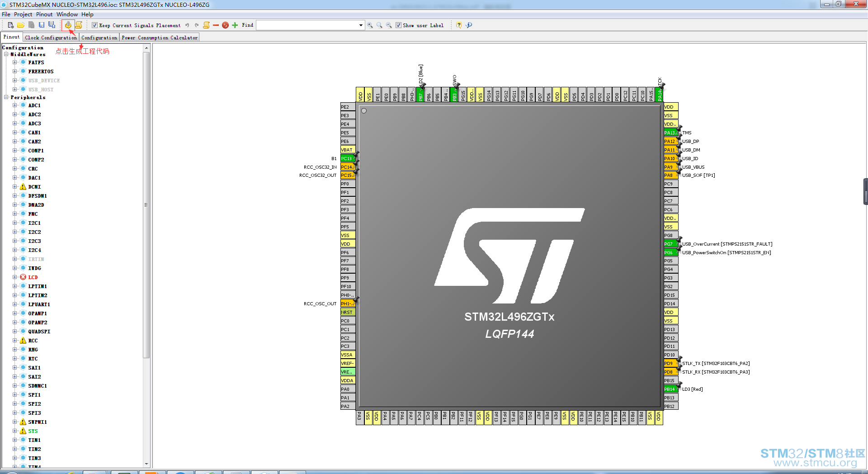The height and width of the screenshot is (474, 868).
Task: Click the green plus toolbar icon
Action: point(235,25)
